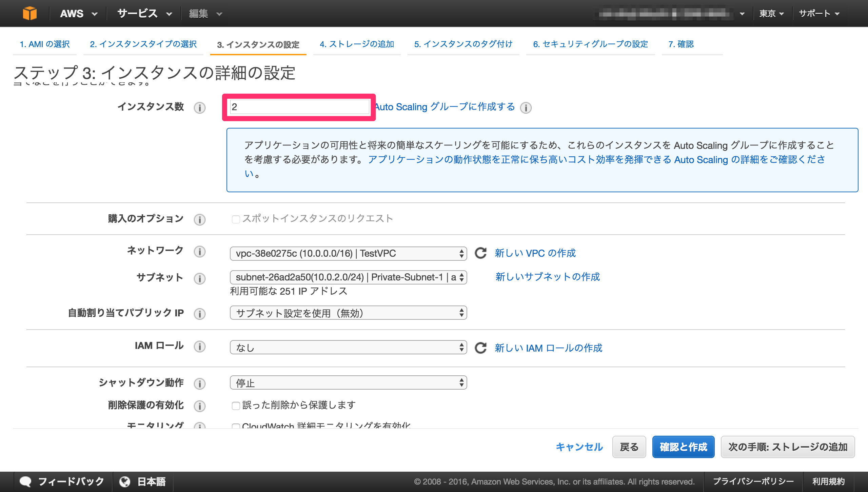The width and height of the screenshot is (868, 492).
Task: Open the サポート dropdown menu
Action: pos(819,14)
